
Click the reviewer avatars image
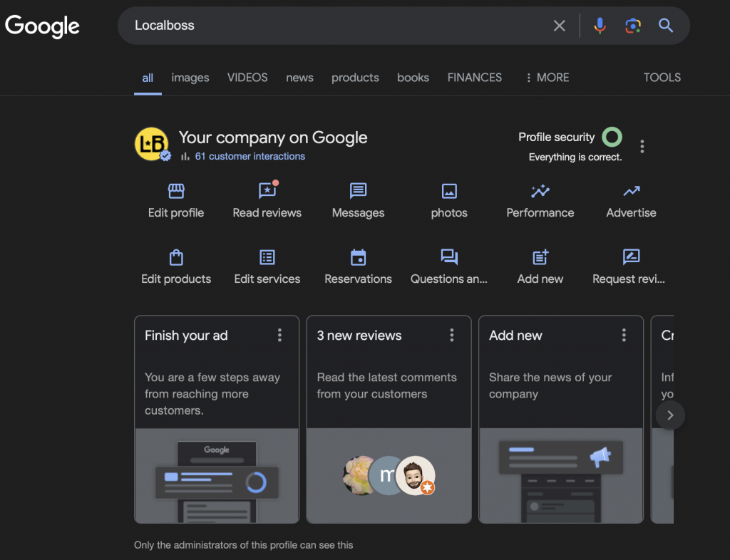(389, 475)
